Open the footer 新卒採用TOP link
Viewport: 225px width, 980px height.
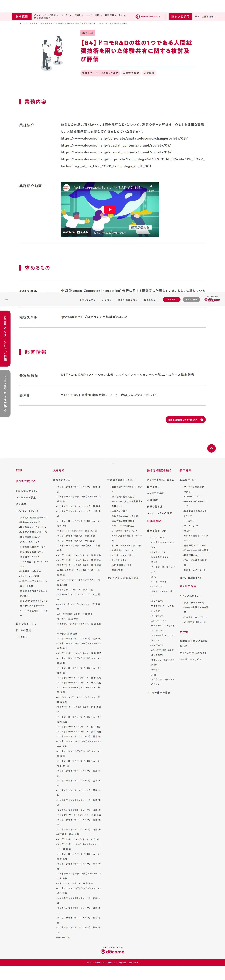click(x=188, y=480)
